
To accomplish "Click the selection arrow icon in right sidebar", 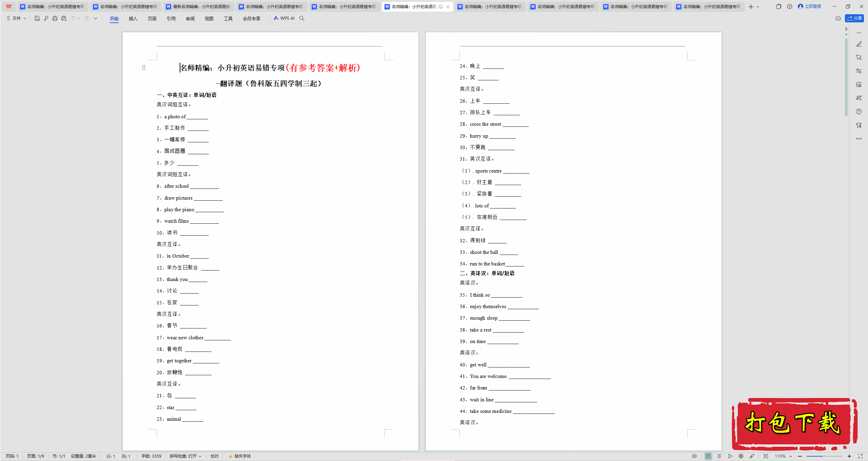I will click(859, 57).
